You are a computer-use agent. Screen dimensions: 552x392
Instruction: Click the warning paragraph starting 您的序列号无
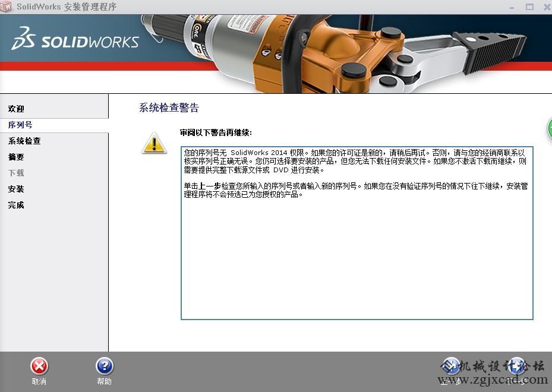tap(355, 162)
